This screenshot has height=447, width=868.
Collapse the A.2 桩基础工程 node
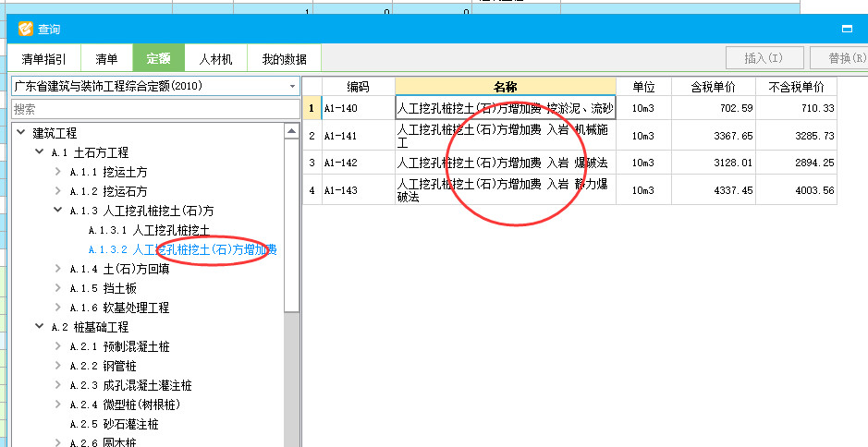pyautogui.click(x=40, y=326)
